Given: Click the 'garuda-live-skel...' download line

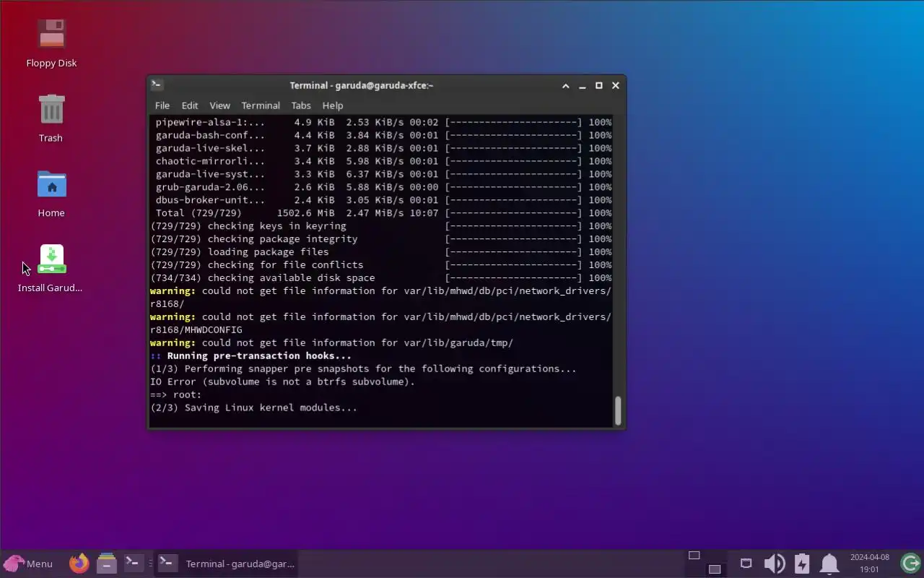Looking at the screenshot, I should click(381, 148).
